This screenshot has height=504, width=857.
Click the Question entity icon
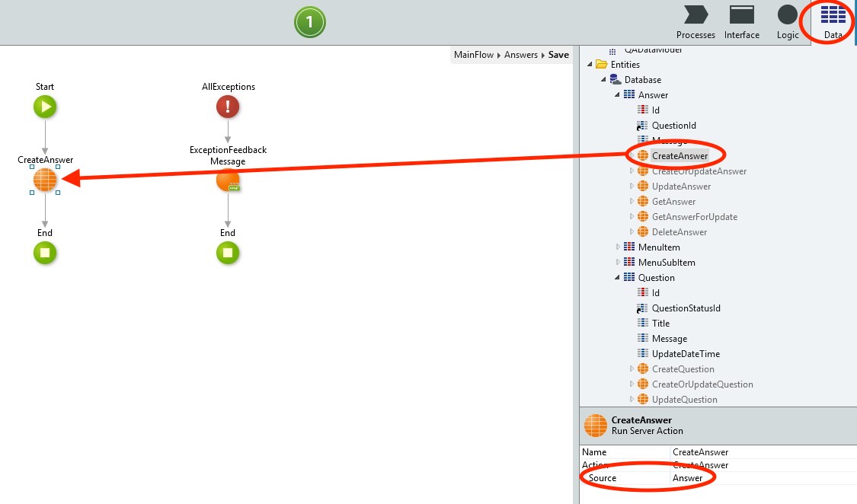629,277
